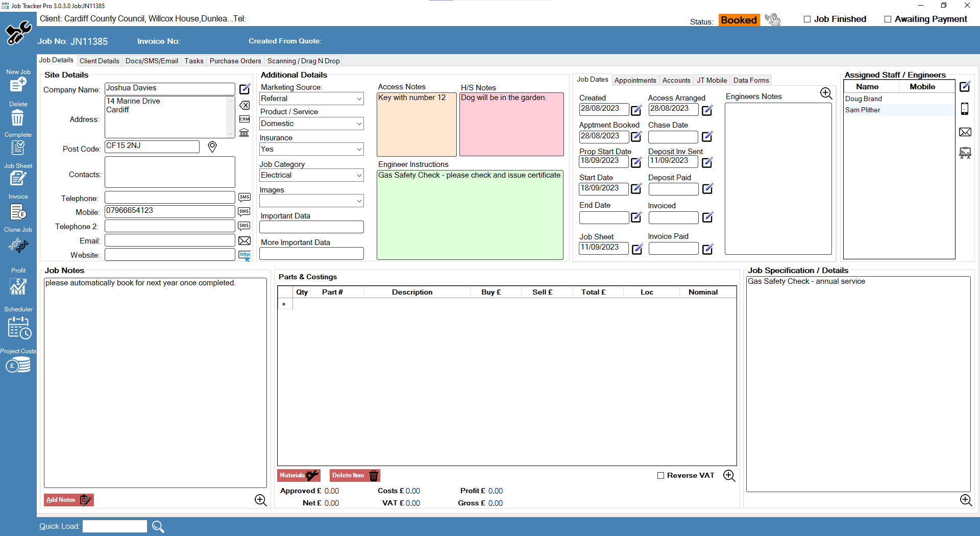Open the JT Mobile tab
The height and width of the screenshot is (536, 980).
tap(712, 80)
